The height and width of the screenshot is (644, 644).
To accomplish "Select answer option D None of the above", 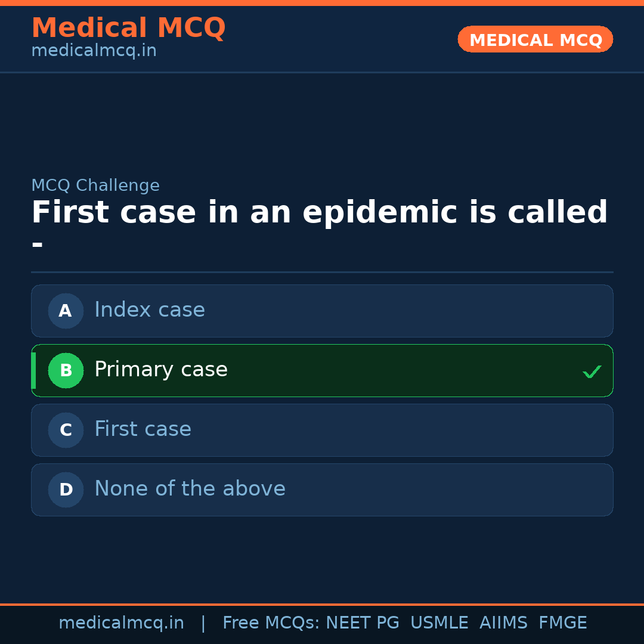I will pos(322,490).
